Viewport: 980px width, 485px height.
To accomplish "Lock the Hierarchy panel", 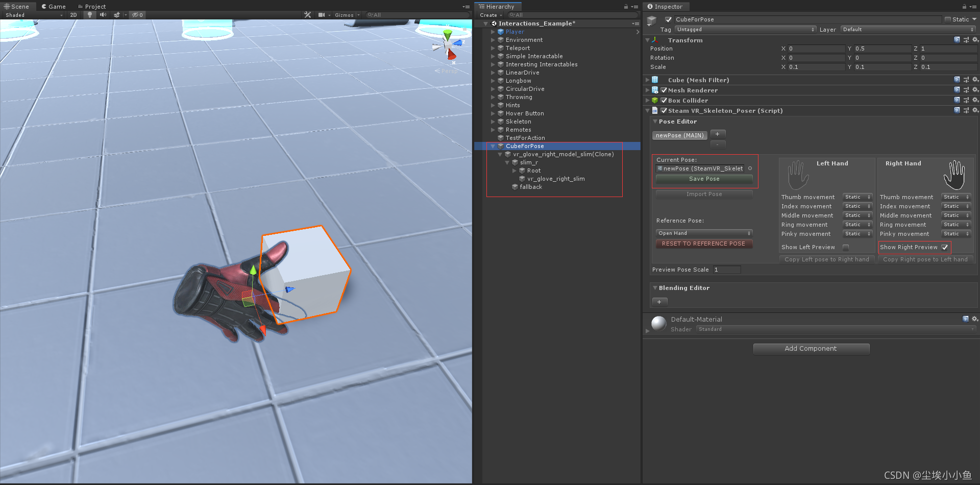I will 626,7.
